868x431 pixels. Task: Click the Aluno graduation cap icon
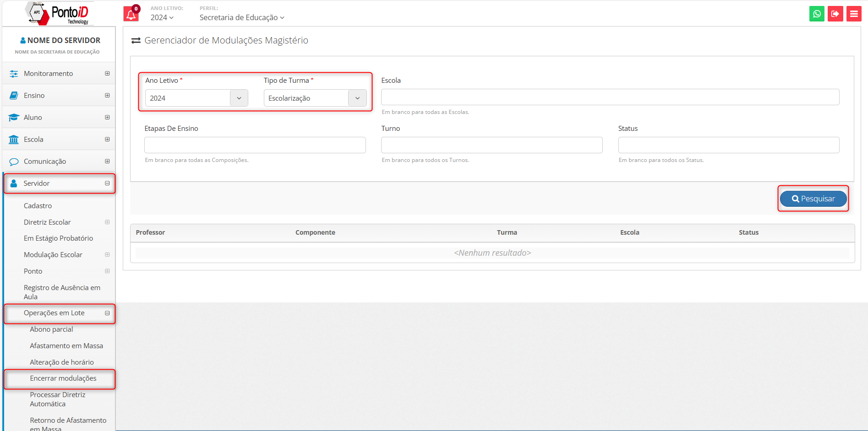[14, 118]
